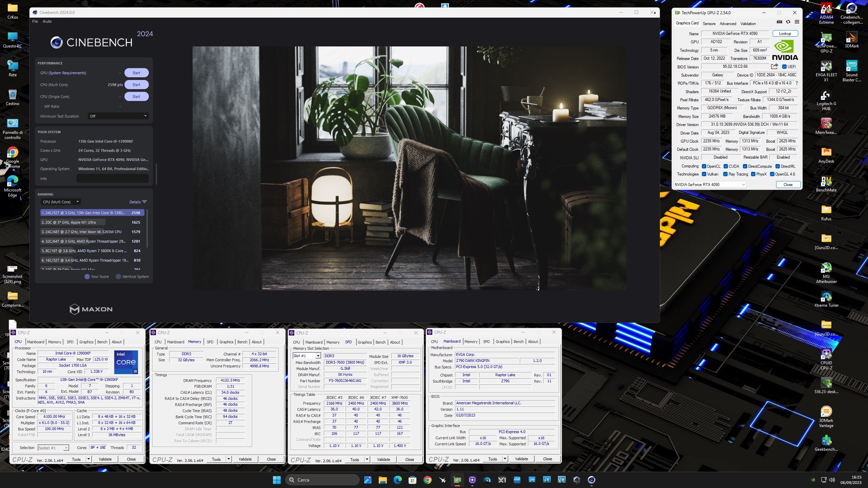Open the Slot #1 dropdown in CPU-Z SPD
Image resolution: width=868 pixels, height=488 pixels.
point(307,356)
